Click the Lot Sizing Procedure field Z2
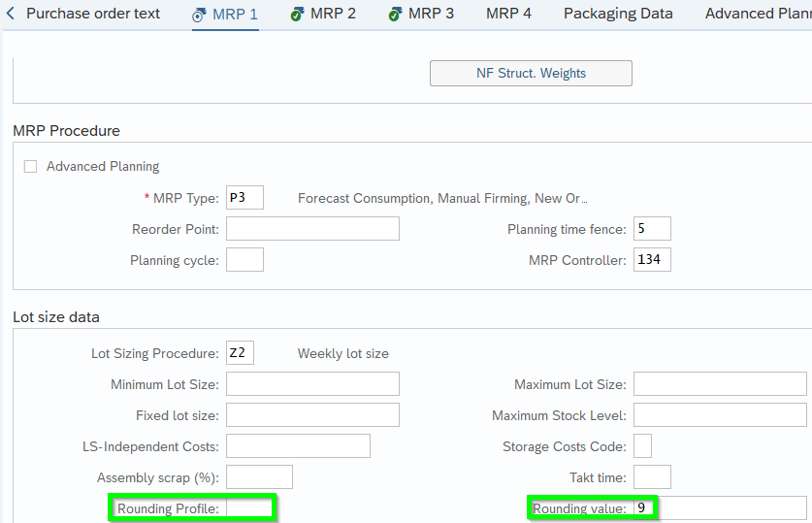Image resolution: width=812 pixels, height=523 pixels. (x=240, y=353)
